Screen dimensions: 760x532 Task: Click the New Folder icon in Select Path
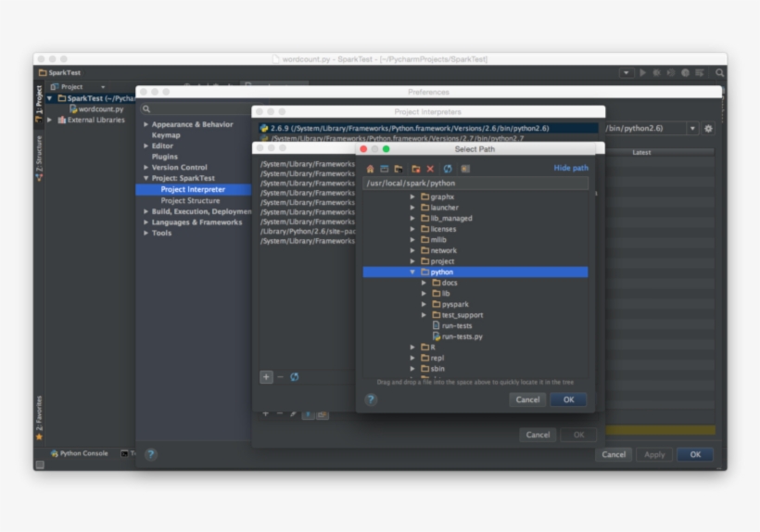(x=416, y=169)
